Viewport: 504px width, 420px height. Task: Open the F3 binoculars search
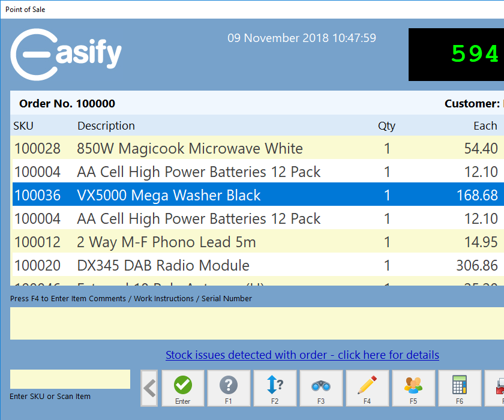(x=321, y=388)
